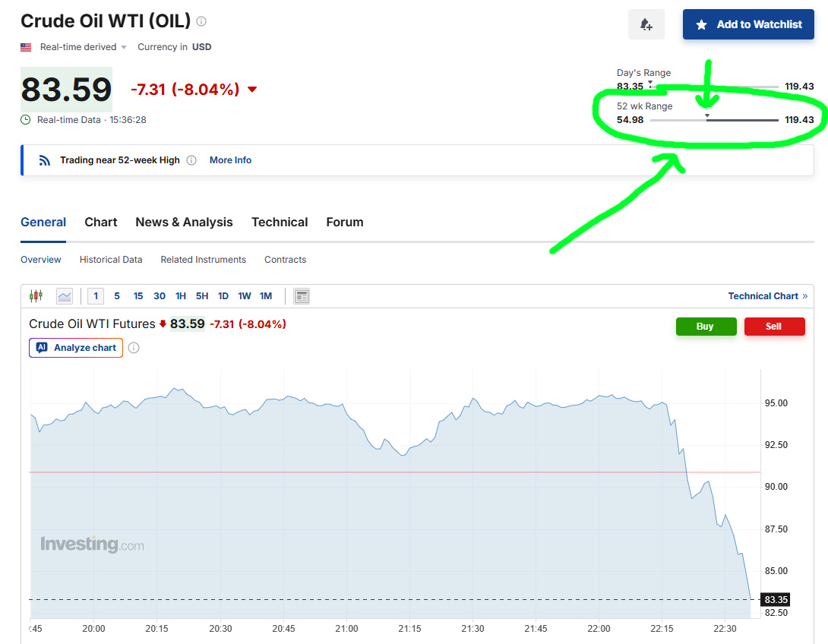Image resolution: width=828 pixels, height=644 pixels.
Task: Open the Technical Chart link
Action: (768, 296)
